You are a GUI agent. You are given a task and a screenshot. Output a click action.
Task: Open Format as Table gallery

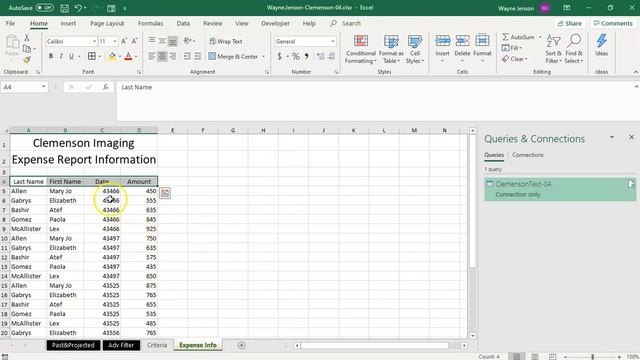click(391, 49)
